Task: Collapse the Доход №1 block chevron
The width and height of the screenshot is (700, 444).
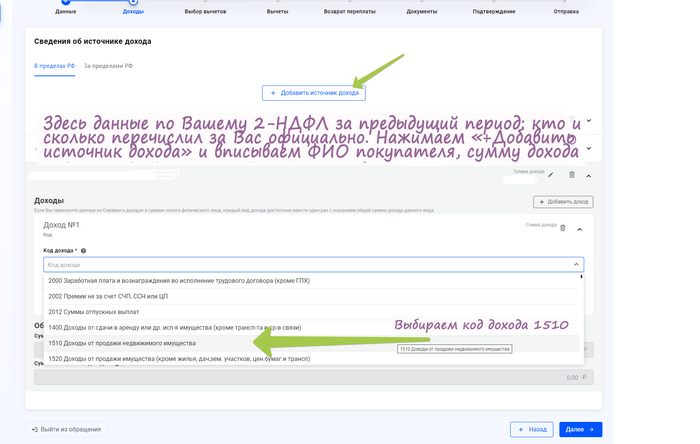Action: pyautogui.click(x=579, y=228)
